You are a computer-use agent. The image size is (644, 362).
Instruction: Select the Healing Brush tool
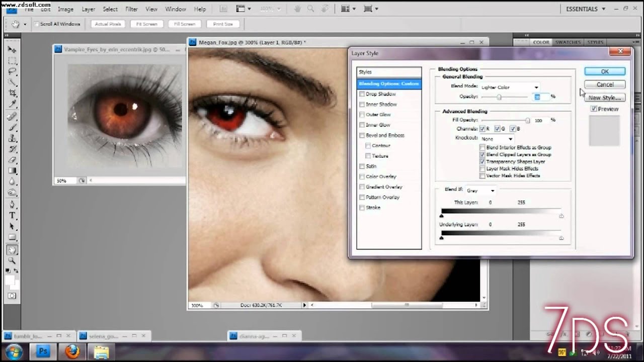tap(12, 117)
